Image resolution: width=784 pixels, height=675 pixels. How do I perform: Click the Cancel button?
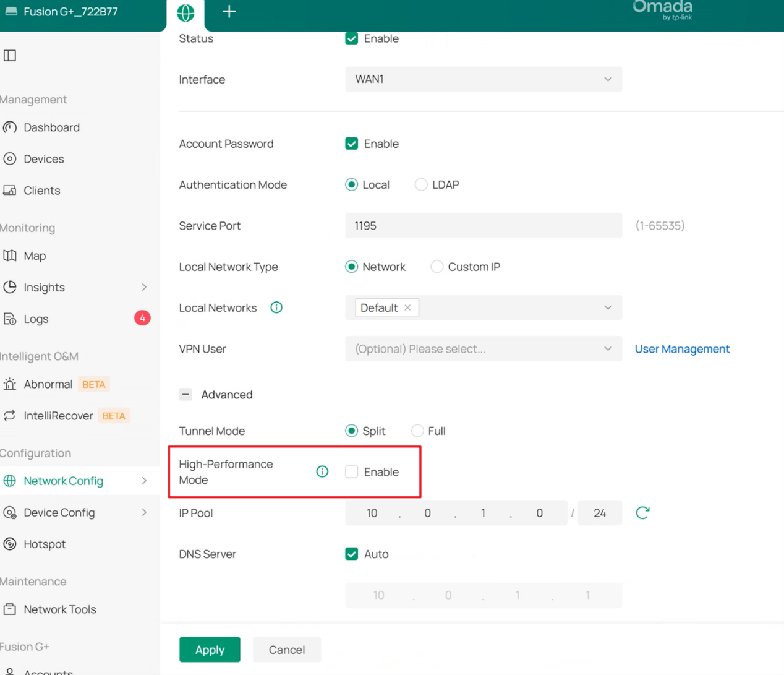287,650
